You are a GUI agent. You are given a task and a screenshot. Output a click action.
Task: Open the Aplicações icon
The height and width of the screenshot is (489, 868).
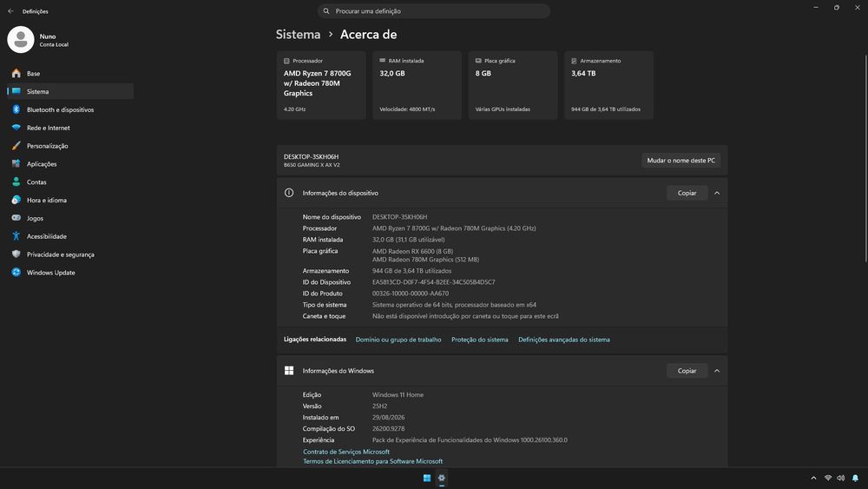tap(16, 164)
